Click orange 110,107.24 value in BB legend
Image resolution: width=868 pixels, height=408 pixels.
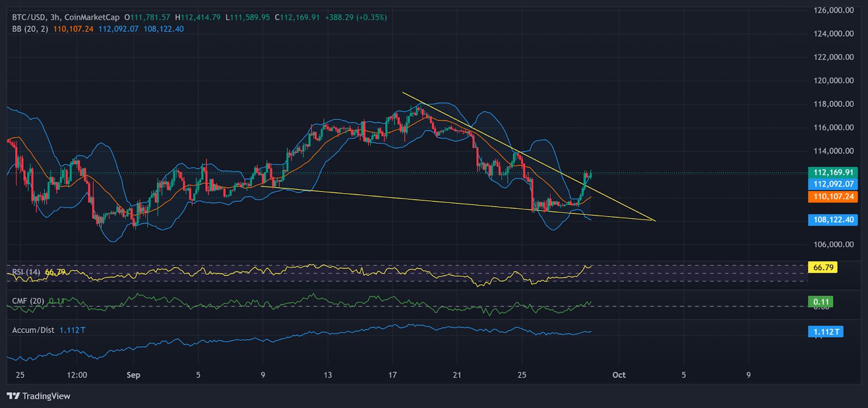(x=73, y=29)
